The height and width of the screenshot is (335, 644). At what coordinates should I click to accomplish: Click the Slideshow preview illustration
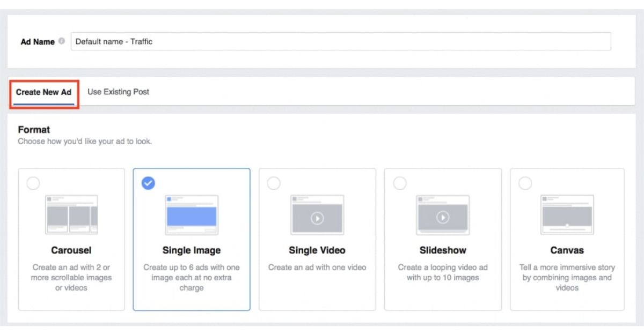pyautogui.click(x=443, y=215)
